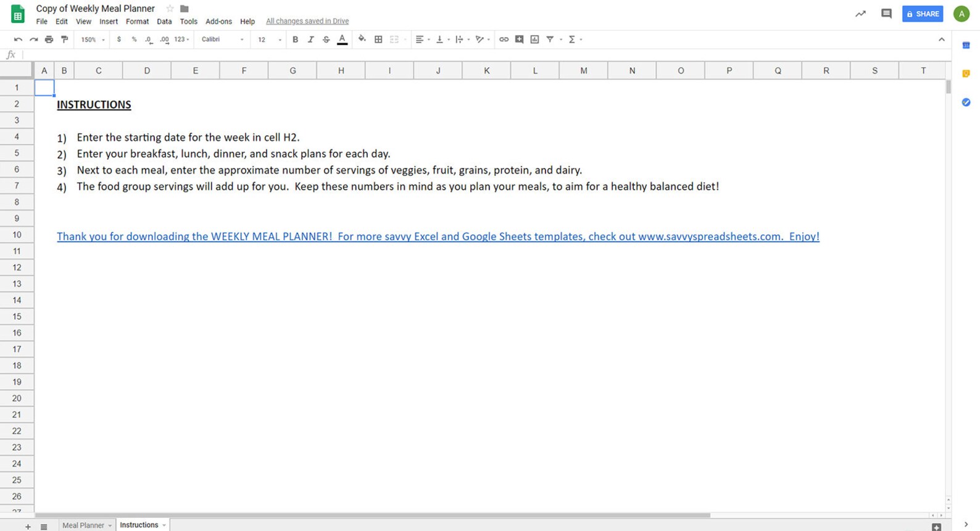Viewport: 980px width, 531px height.
Task: Open the Instructions tab dropdown arrow
Action: tap(164, 525)
